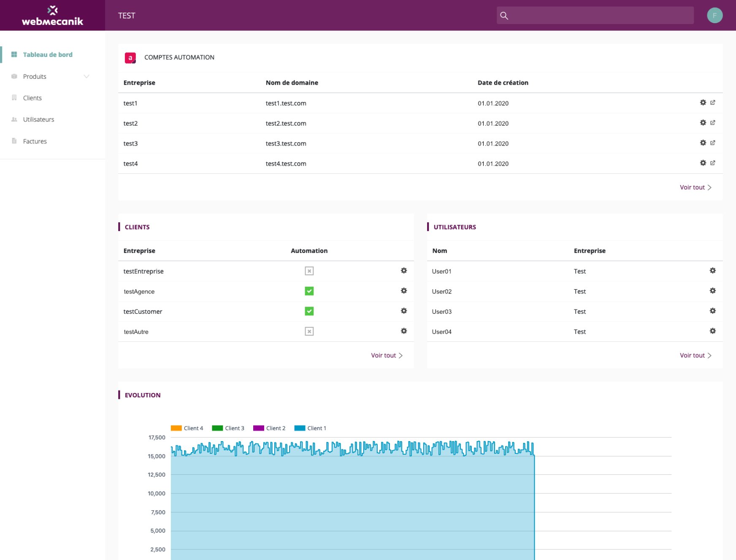Open the Clients sidebar page
This screenshot has height=560, width=736.
[32, 98]
